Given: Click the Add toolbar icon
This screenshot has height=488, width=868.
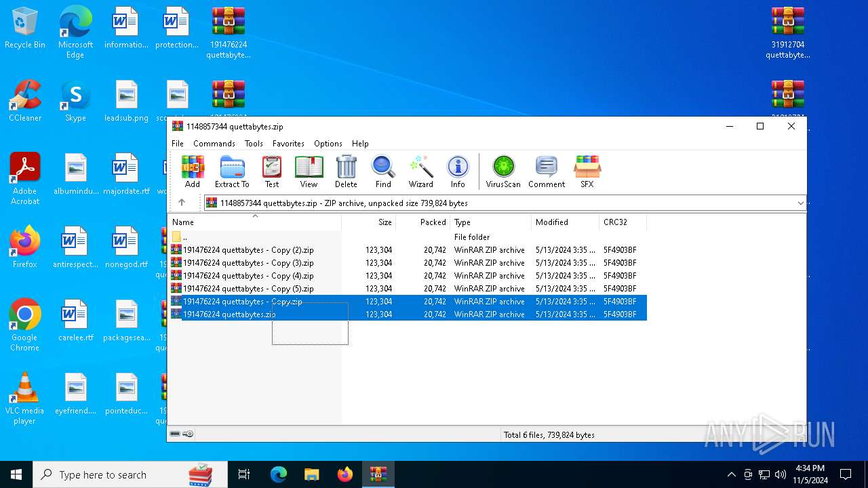Looking at the screenshot, I should click(193, 171).
